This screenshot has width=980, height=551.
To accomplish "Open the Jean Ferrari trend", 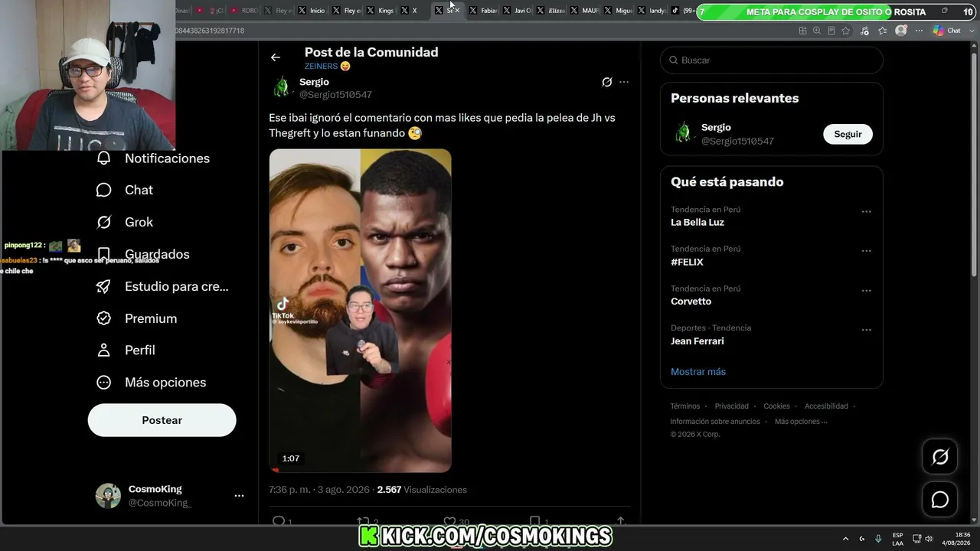I will 697,341.
